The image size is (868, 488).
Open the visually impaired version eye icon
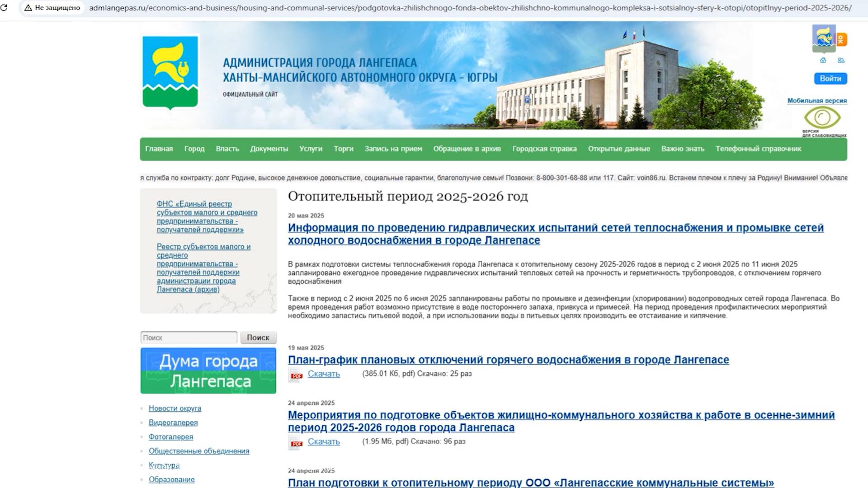tap(822, 118)
